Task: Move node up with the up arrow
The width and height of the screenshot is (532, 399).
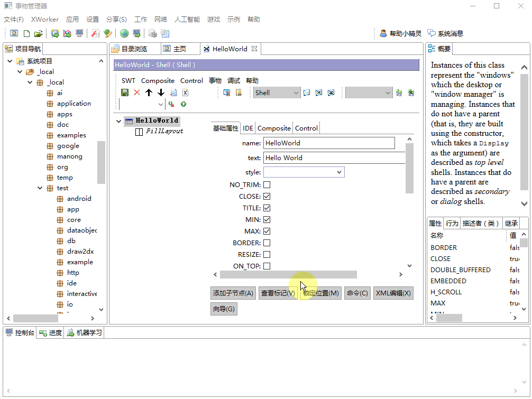Action: click(x=149, y=92)
